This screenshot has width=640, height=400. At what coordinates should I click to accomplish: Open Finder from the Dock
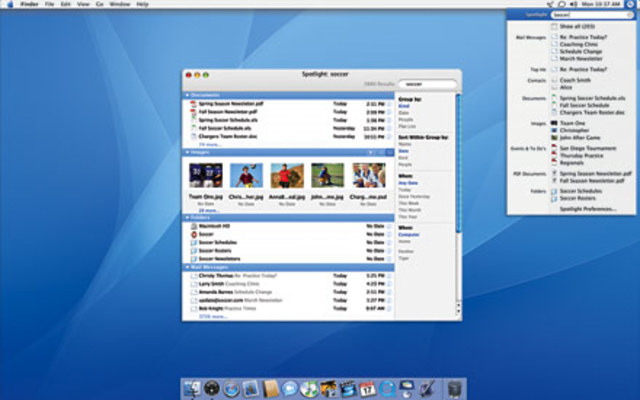[192, 389]
